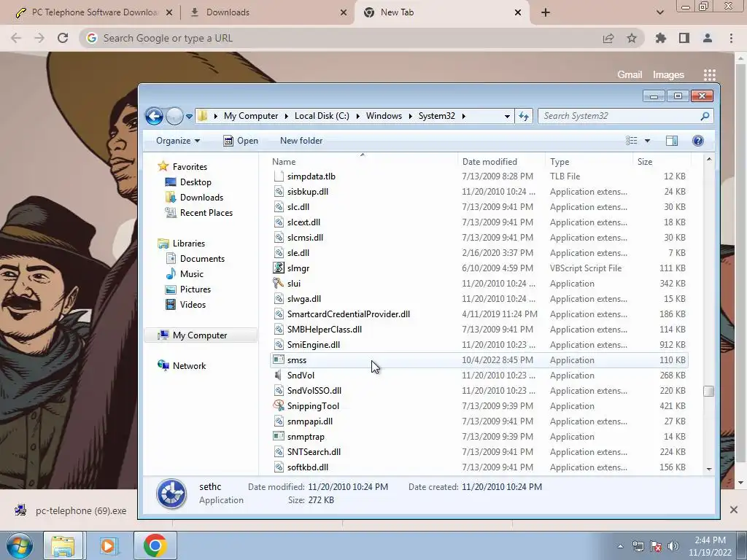Image resolution: width=747 pixels, height=560 pixels.
Task: Sort files by the Size column
Action: pyautogui.click(x=661, y=161)
